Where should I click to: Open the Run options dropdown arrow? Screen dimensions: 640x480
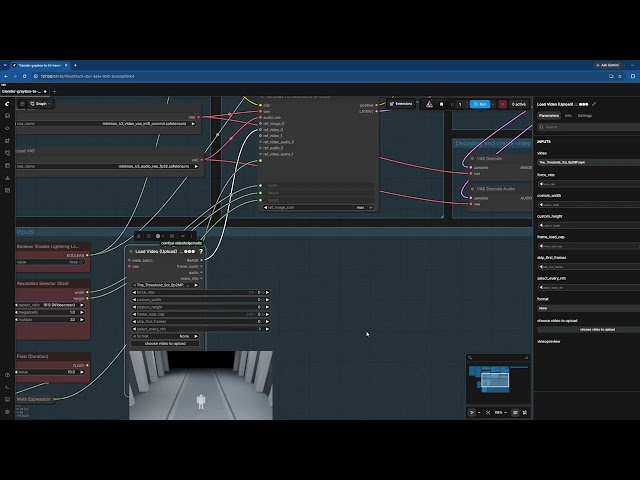493,104
